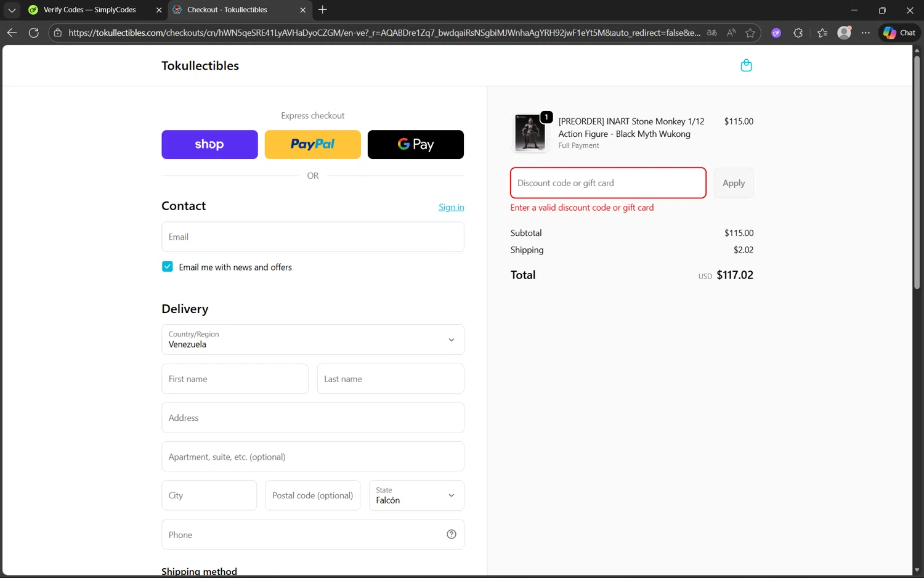Open Copilot Chat button

coord(899,33)
